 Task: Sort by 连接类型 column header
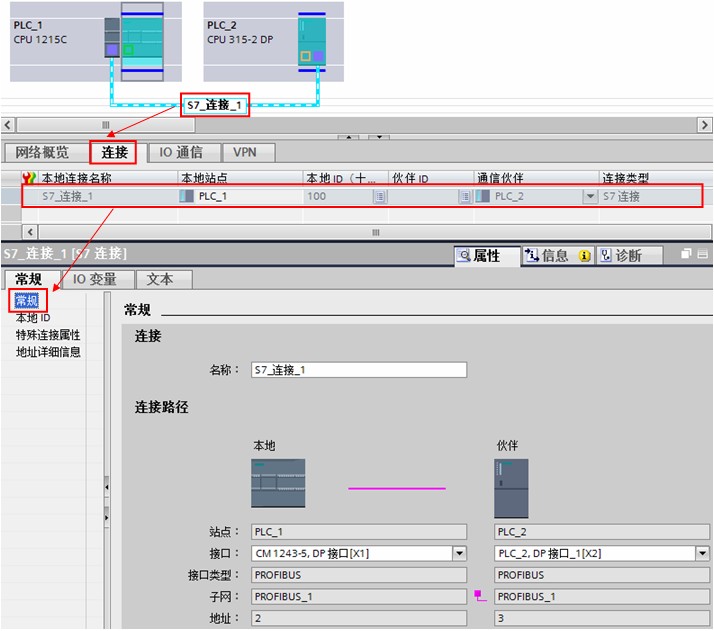pos(626,178)
